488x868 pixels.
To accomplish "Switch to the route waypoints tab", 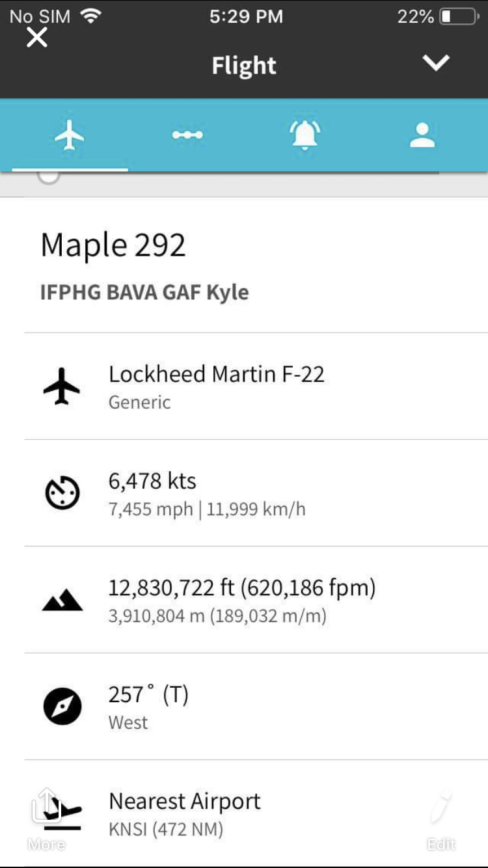I will point(187,135).
